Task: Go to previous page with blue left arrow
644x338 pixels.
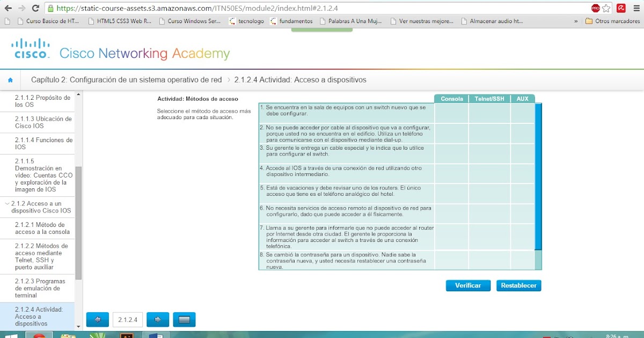Action: click(x=97, y=319)
